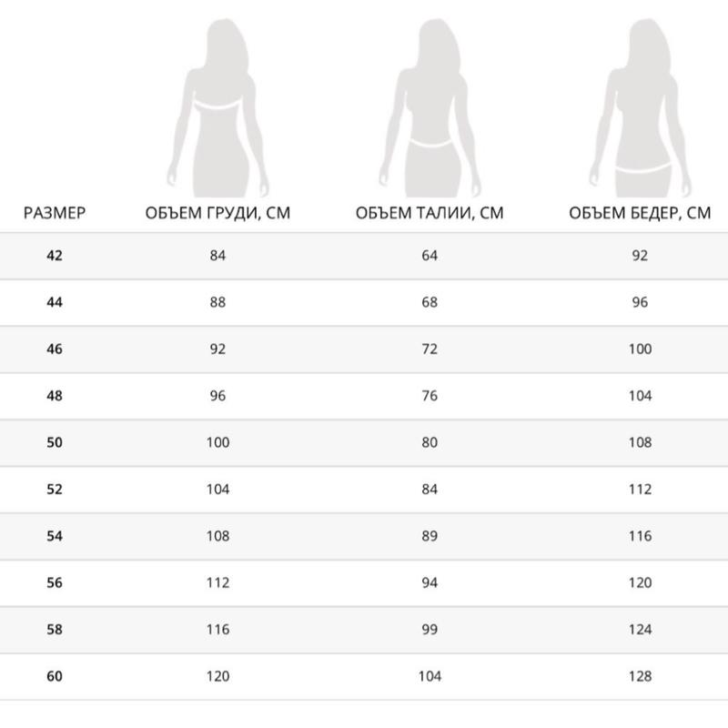728x728 pixels.
Task: Click the ОБЪЕМ ГРУДИ, СМ header
Action: pos(217,214)
